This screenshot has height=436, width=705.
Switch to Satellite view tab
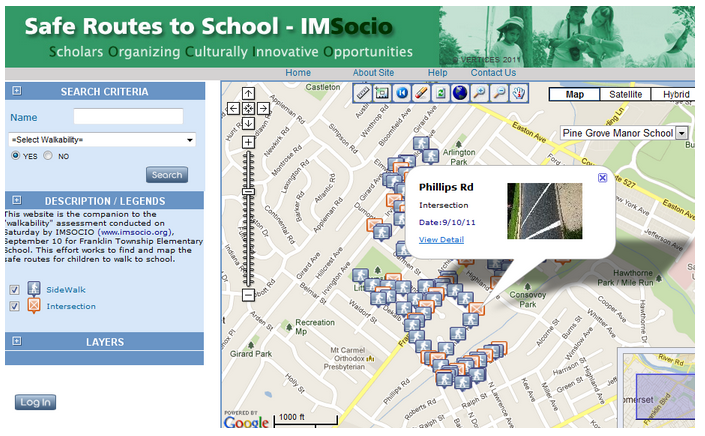coord(625,94)
